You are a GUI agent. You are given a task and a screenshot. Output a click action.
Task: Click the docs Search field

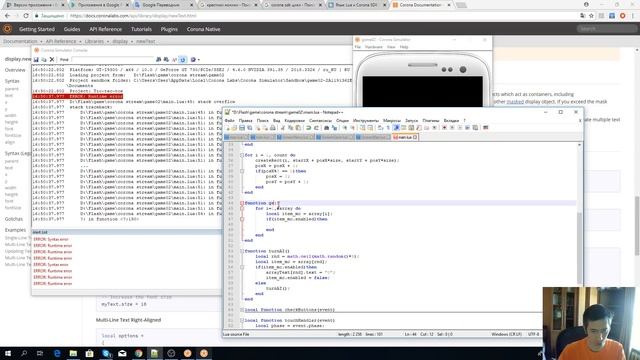click(x=606, y=29)
